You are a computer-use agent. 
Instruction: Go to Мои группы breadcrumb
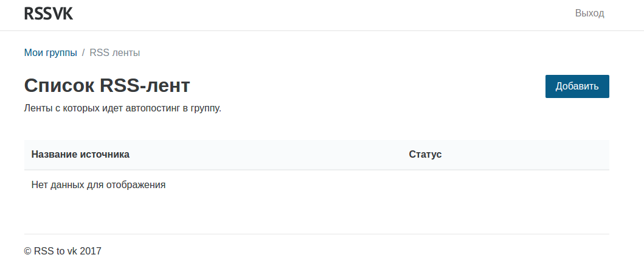[50, 53]
